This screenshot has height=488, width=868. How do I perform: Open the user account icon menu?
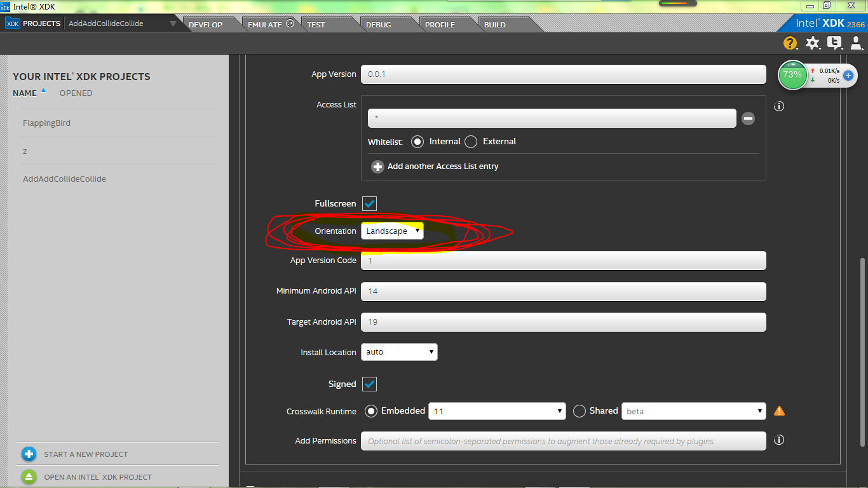coord(857,43)
